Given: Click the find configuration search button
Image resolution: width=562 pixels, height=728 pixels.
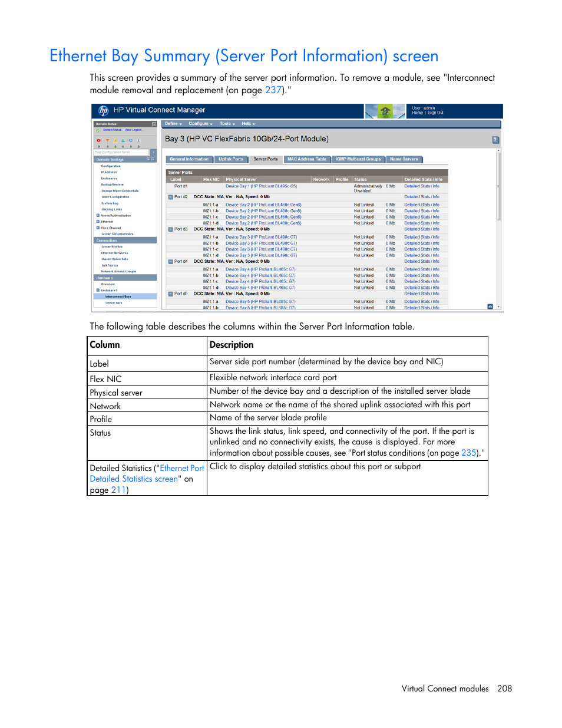Looking at the screenshot, I should [x=153, y=152].
